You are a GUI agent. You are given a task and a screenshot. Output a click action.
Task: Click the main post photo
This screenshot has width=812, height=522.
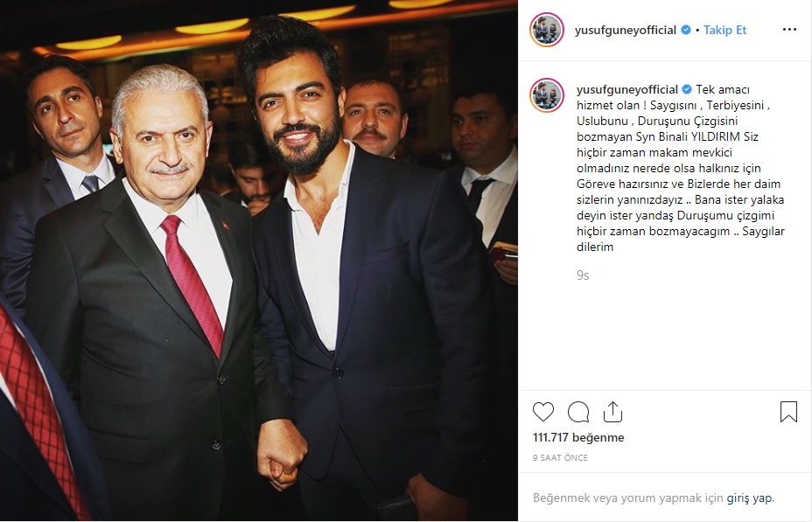point(259,261)
